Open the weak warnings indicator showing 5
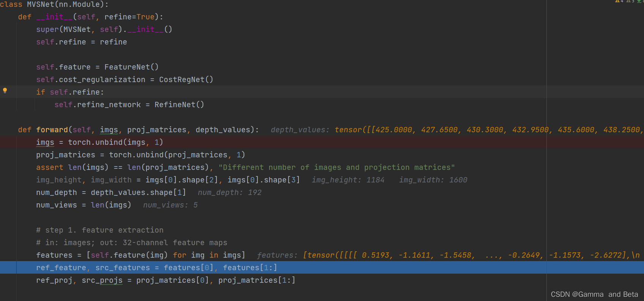Screen dimensions: 644x301 point(630,1)
